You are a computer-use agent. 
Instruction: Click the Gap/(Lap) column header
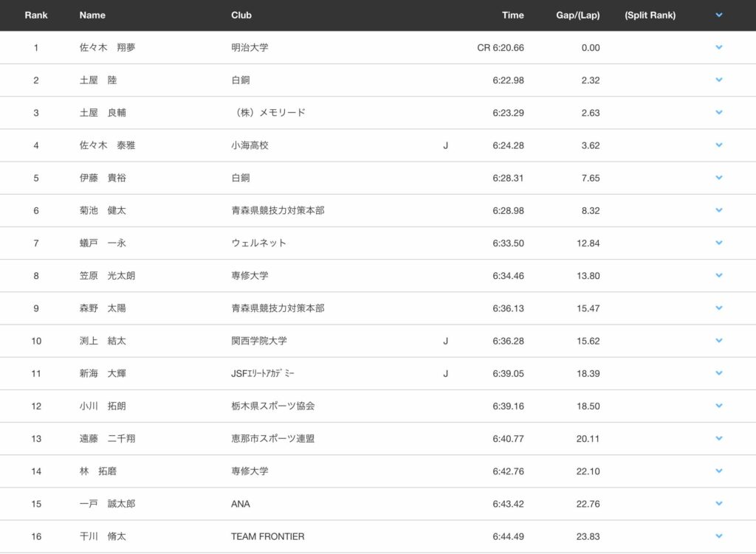point(577,15)
